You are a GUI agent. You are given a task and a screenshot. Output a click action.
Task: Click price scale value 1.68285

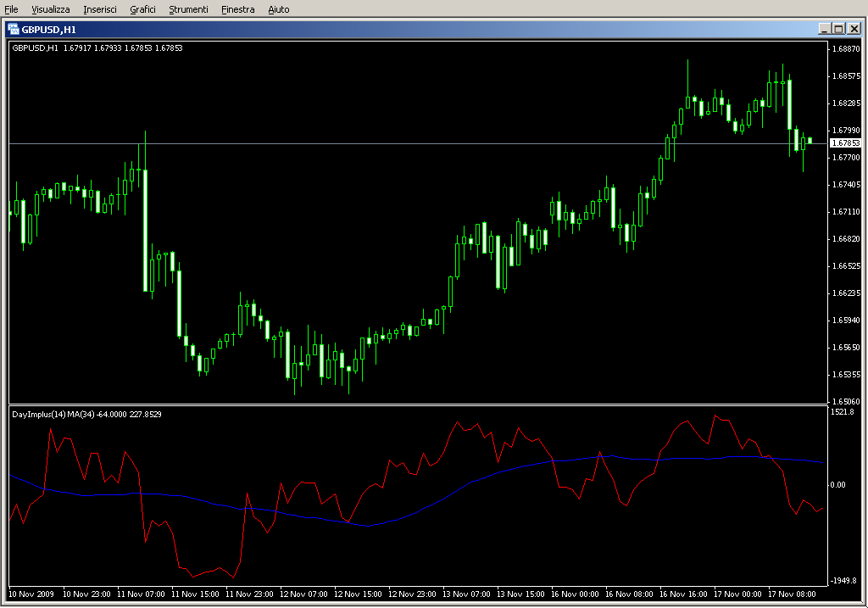846,103
